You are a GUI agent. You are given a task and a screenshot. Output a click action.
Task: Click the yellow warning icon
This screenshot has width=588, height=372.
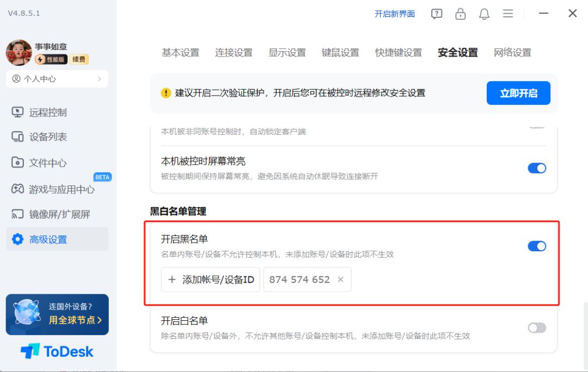pyautogui.click(x=166, y=93)
